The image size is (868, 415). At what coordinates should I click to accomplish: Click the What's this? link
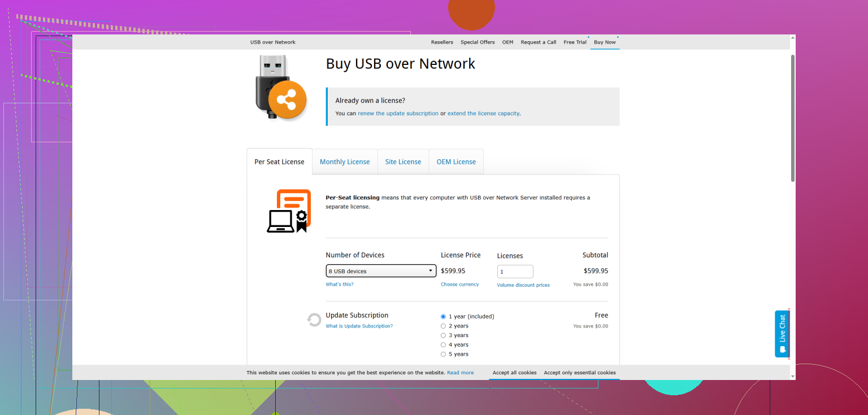[x=340, y=285]
